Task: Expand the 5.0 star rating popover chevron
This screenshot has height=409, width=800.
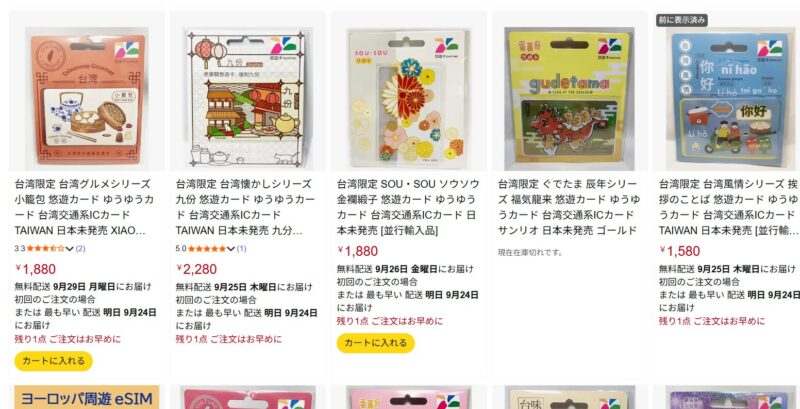Action: (231, 249)
